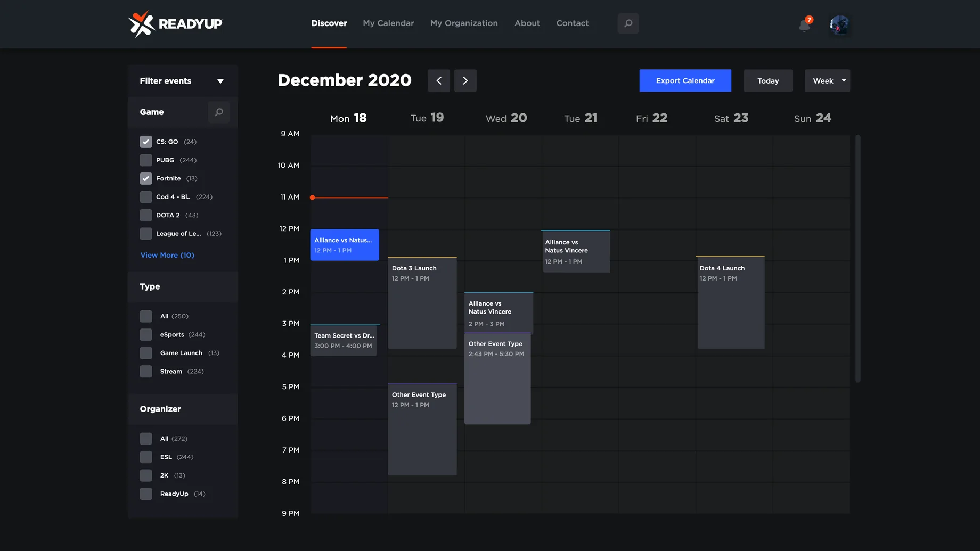Go to the next week arrow

point(466,80)
